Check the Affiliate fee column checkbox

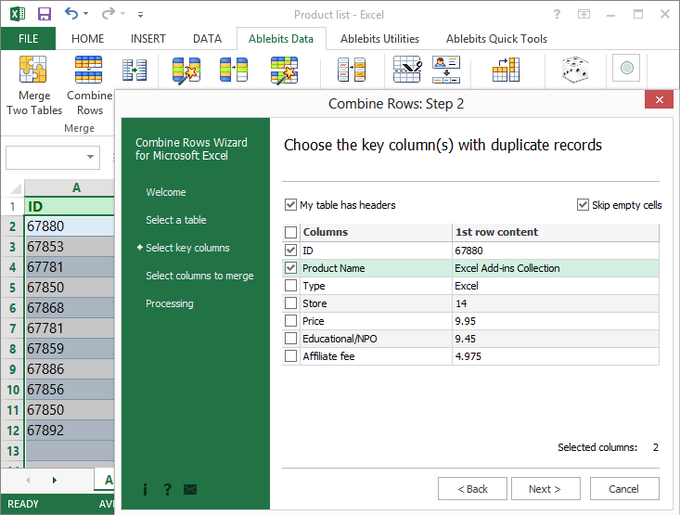point(291,356)
